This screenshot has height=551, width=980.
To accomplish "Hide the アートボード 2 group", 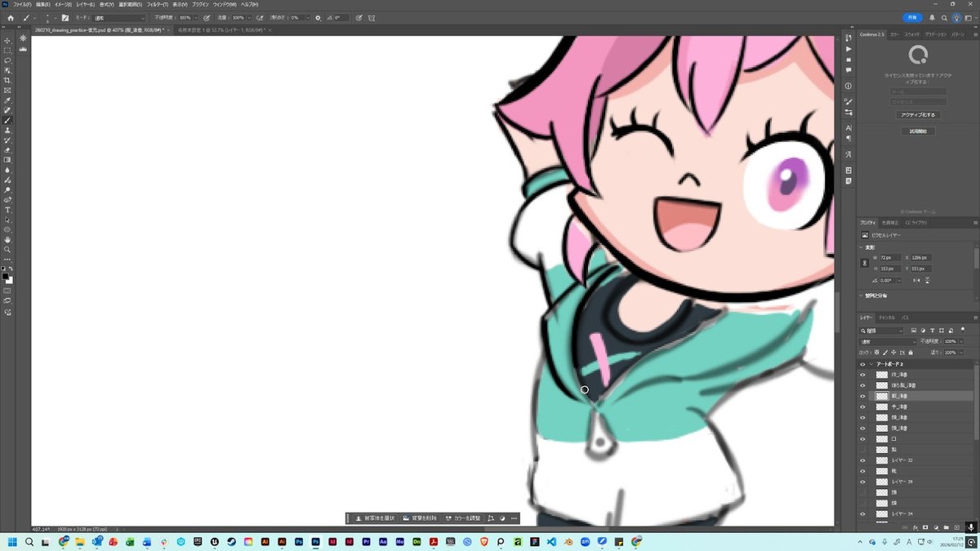I will 862,364.
